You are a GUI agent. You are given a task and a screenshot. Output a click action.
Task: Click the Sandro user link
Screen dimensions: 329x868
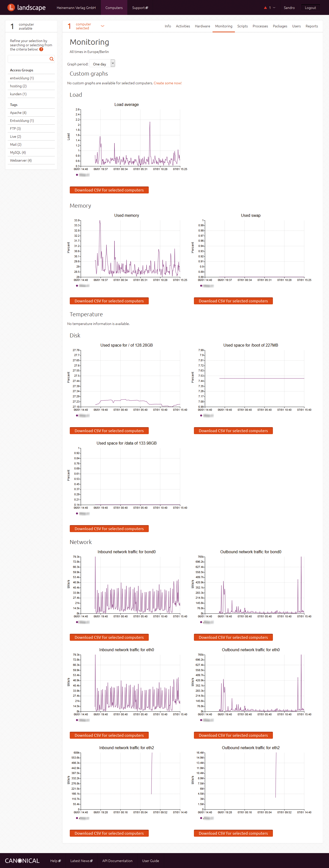(x=289, y=8)
